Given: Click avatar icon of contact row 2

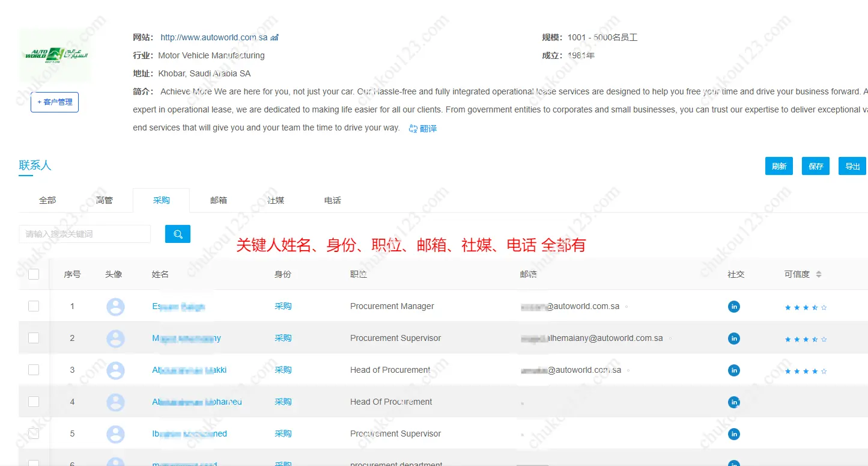Looking at the screenshot, I should coord(115,339).
